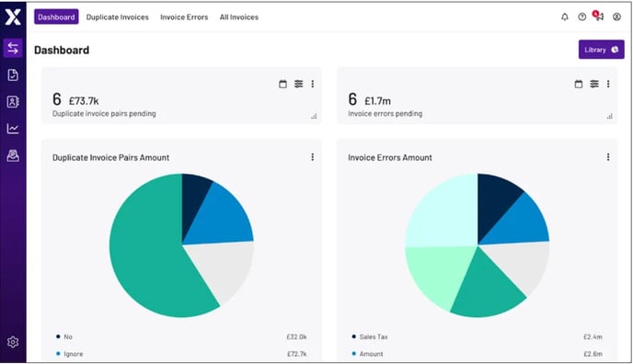Open more options for Duplicate Invoice Pairs Amount chart

coord(313,157)
